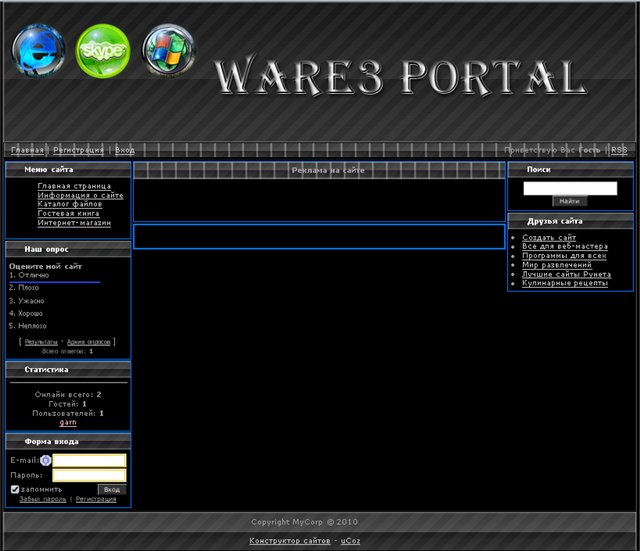
Task: Open Интернет-магазин menu item
Action: pyautogui.click(x=74, y=223)
